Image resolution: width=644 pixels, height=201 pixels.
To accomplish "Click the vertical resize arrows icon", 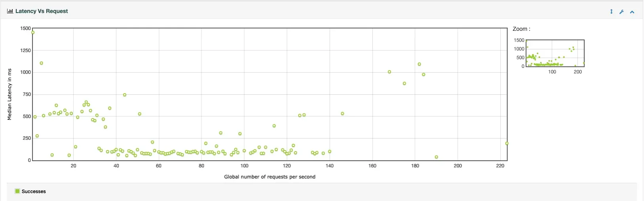I will pyautogui.click(x=611, y=11).
